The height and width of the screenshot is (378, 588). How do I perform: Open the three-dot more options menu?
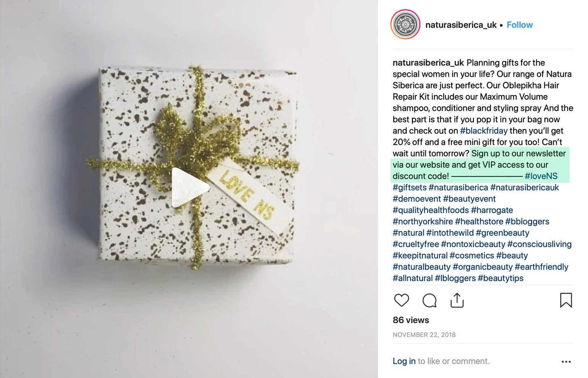coord(566,362)
